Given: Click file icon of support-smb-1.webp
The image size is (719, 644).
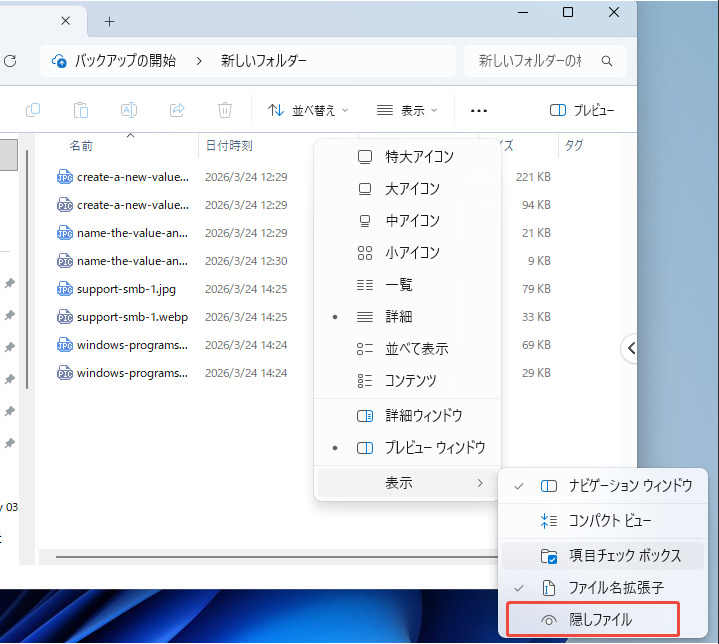Looking at the screenshot, I should [x=65, y=317].
